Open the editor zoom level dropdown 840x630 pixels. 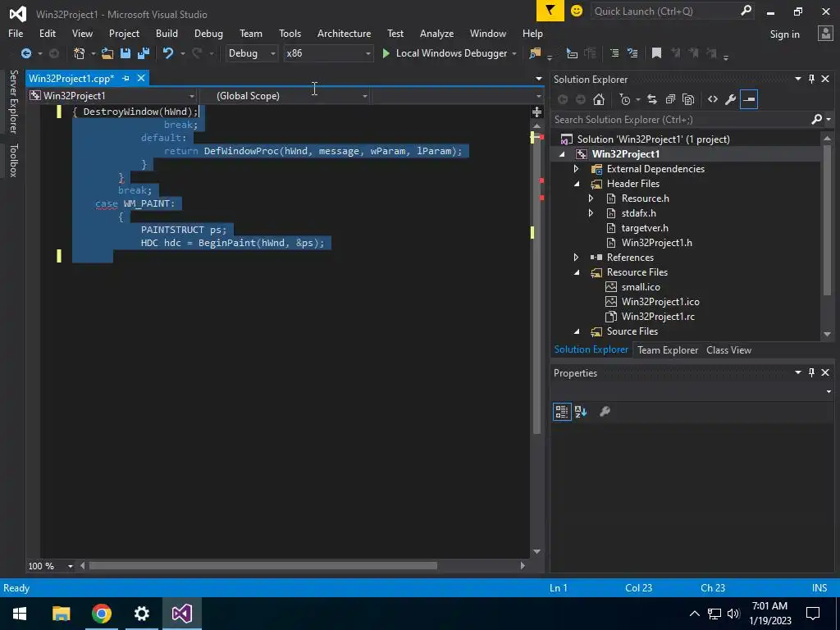click(71, 566)
